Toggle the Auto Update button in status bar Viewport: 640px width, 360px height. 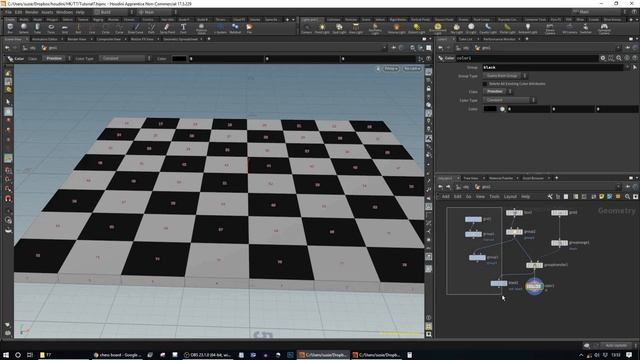(616, 346)
